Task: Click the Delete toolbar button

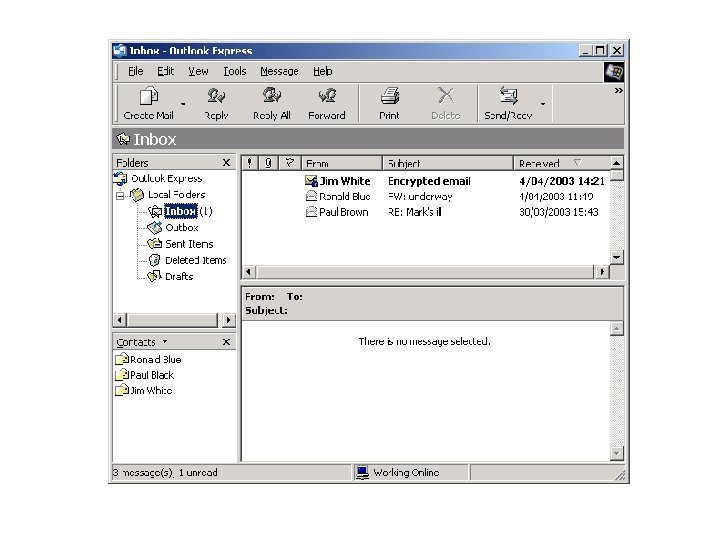Action: tap(445, 104)
